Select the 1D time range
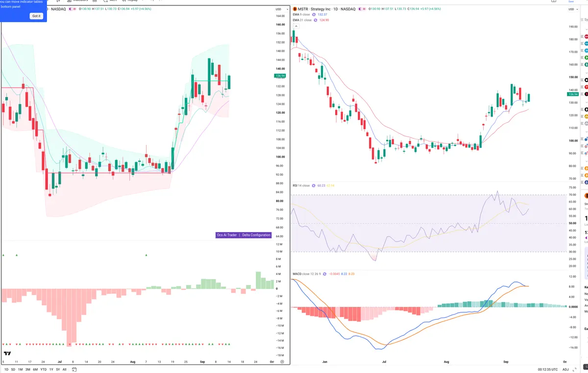The width and height of the screenshot is (588, 373). click(x=6, y=370)
